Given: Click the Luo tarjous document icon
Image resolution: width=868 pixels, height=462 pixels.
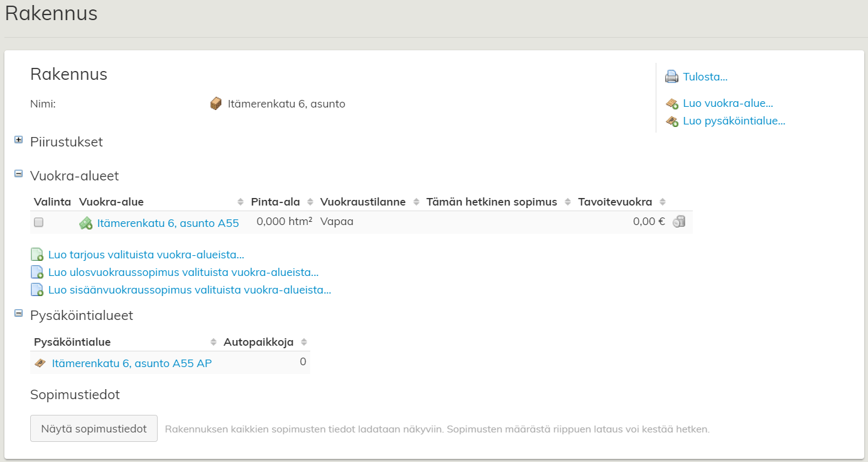Looking at the screenshot, I should [37, 255].
